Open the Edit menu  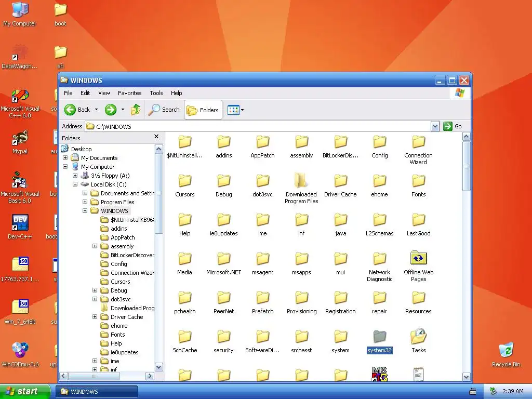click(85, 93)
